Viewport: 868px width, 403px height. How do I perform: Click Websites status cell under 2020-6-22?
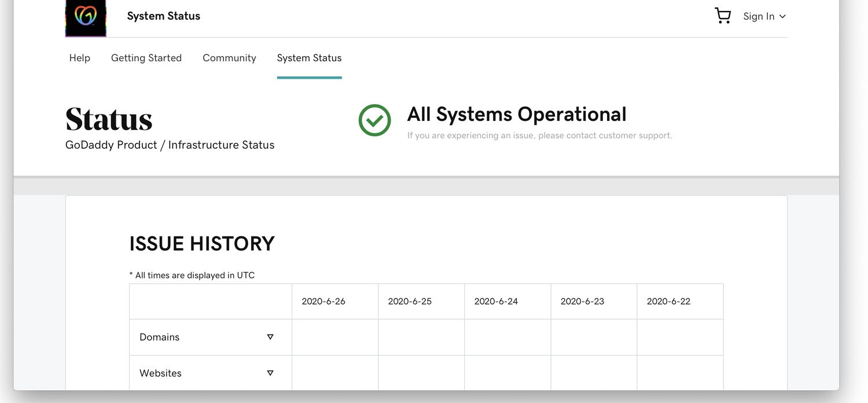click(680, 373)
